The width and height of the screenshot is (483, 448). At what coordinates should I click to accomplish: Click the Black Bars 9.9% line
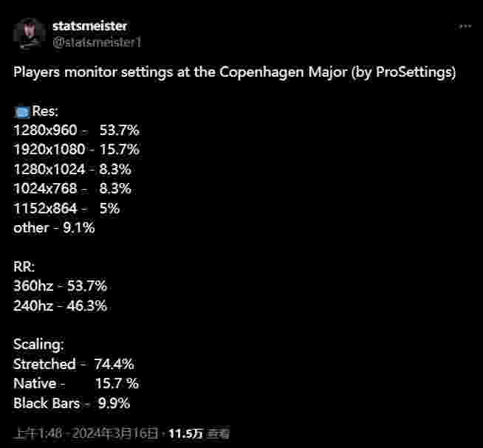(72, 404)
